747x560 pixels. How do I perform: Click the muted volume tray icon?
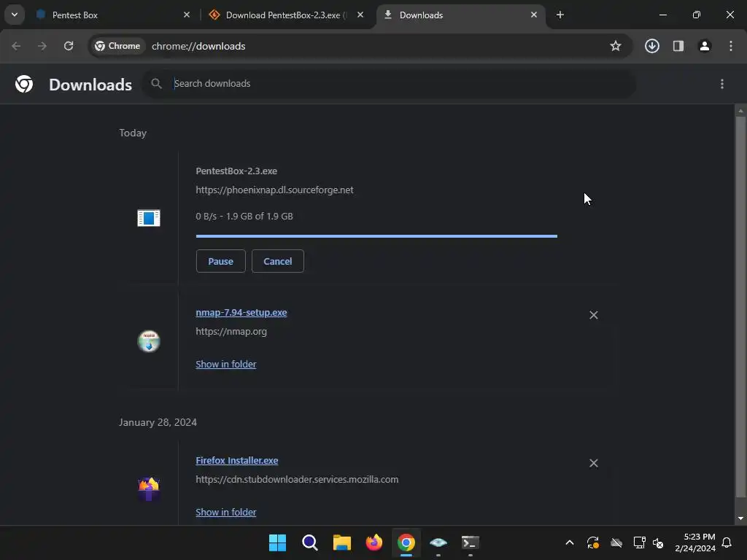[658, 542]
